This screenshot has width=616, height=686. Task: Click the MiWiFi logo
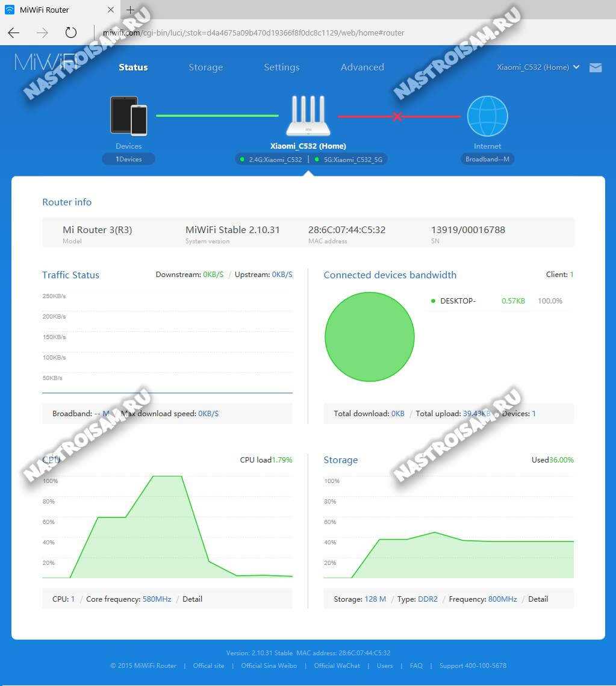pyautogui.click(x=46, y=62)
